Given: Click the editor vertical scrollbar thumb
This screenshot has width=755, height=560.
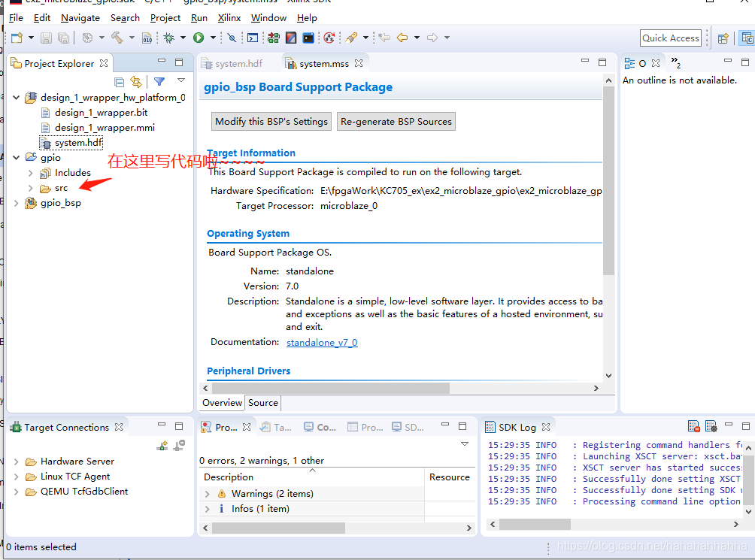Looking at the screenshot, I should point(608,181).
